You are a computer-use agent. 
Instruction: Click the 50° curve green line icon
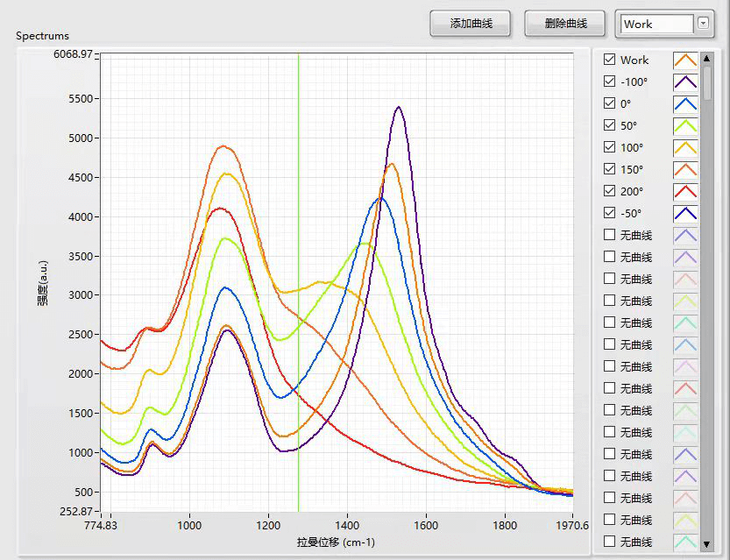point(684,126)
